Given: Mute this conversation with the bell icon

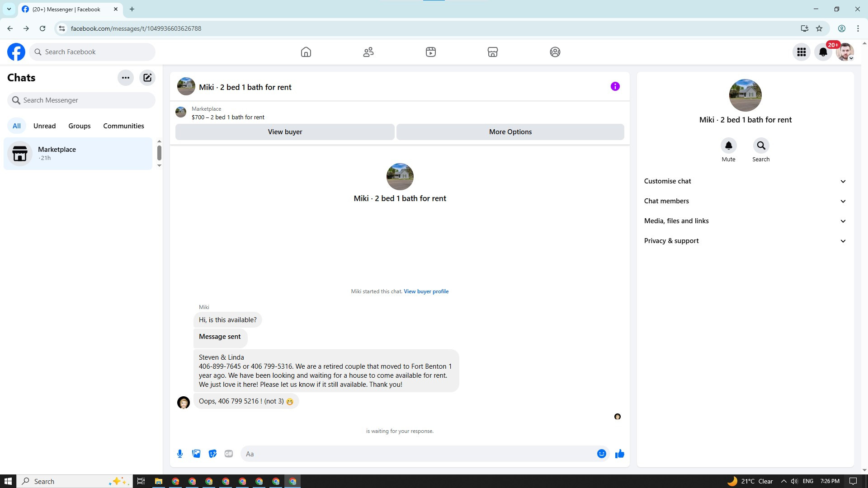Looking at the screenshot, I should (728, 145).
